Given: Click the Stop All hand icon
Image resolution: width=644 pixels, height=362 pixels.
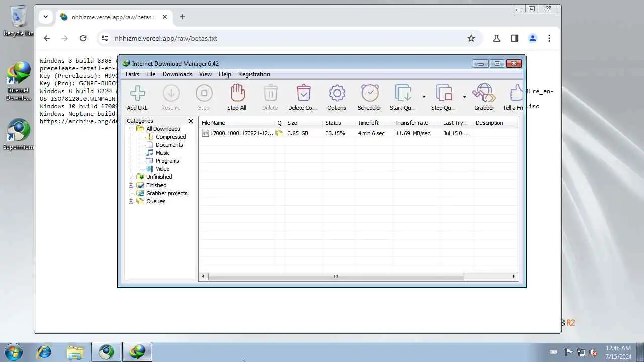Looking at the screenshot, I should click(x=237, y=93).
